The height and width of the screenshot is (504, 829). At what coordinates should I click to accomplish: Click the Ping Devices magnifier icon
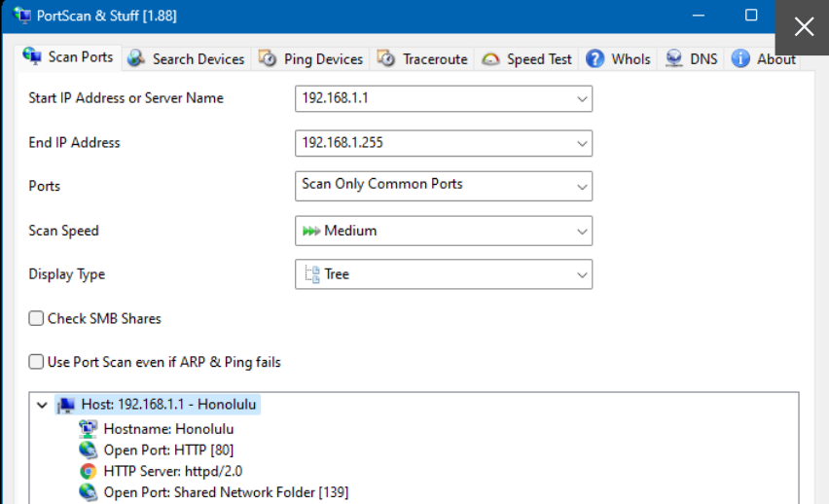pyautogui.click(x=268, y=58)
